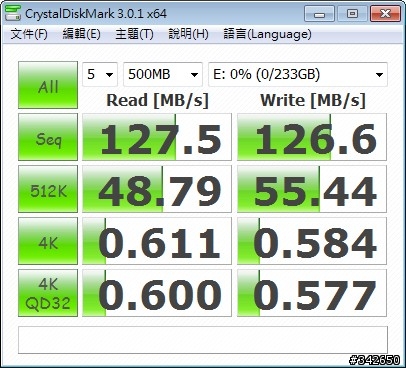
Task: Open the 編輯(E) menu
Action: (x=81, y=34)
